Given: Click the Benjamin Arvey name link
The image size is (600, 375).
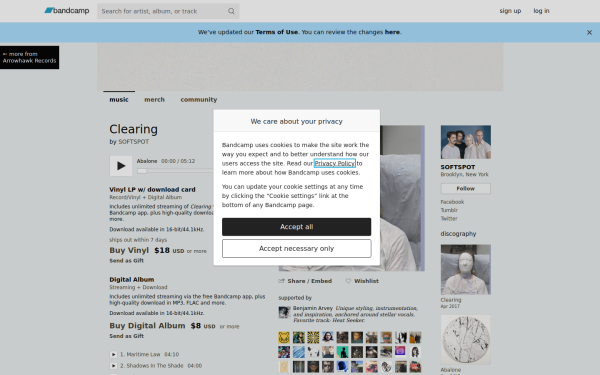Looking at the screenshot, I should click(x=313, y=308).
